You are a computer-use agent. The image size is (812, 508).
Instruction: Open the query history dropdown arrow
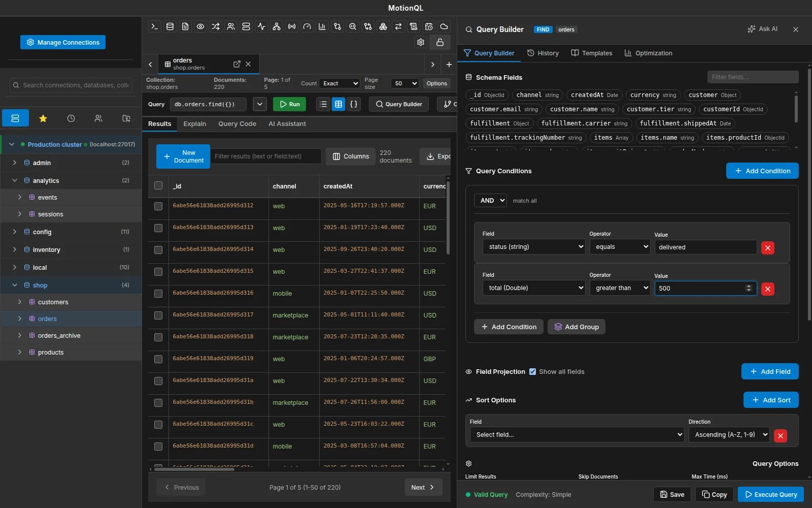pos(260,104)
